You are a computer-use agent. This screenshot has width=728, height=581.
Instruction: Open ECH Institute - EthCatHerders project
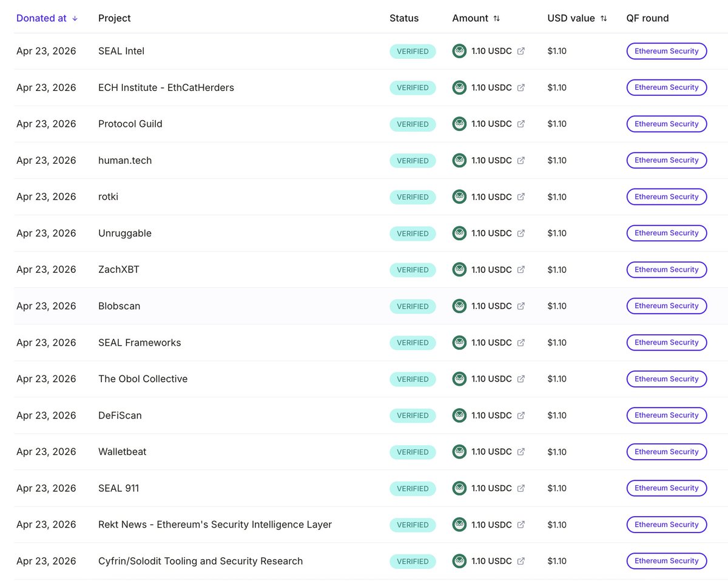pyautogui.click(x=166, y=87)
